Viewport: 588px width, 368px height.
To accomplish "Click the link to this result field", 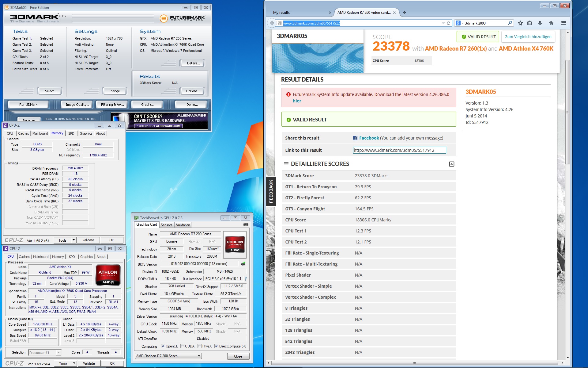I will (399, 150).
